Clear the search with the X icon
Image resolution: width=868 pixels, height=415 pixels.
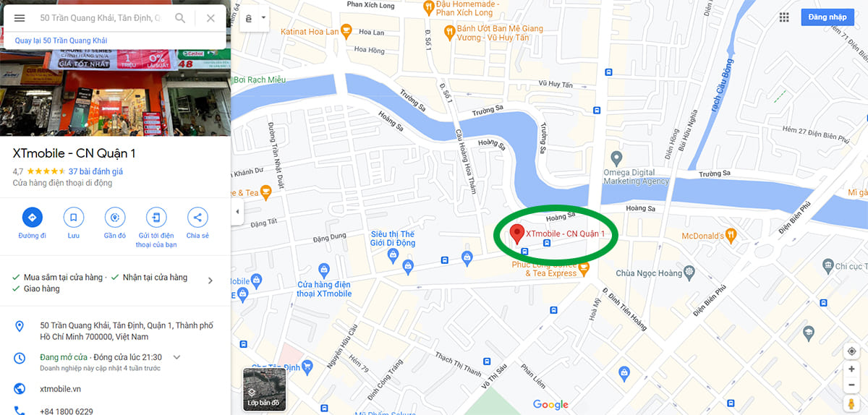210,18
